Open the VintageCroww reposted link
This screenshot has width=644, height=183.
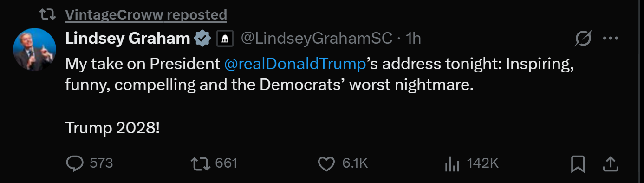click(146, 15)
